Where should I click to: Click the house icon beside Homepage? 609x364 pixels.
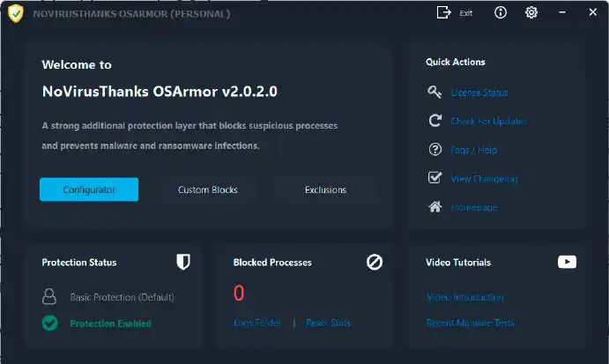click(x=435, y=206)
